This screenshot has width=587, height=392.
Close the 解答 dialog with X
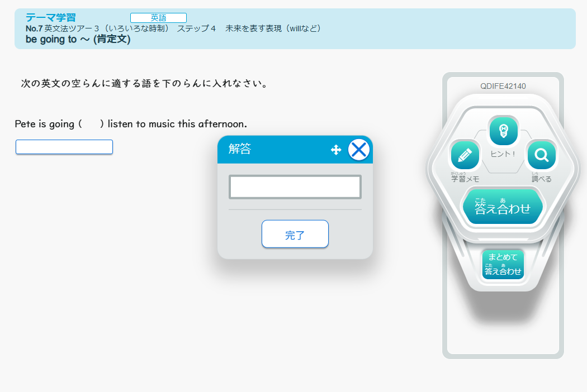(359, 150)
